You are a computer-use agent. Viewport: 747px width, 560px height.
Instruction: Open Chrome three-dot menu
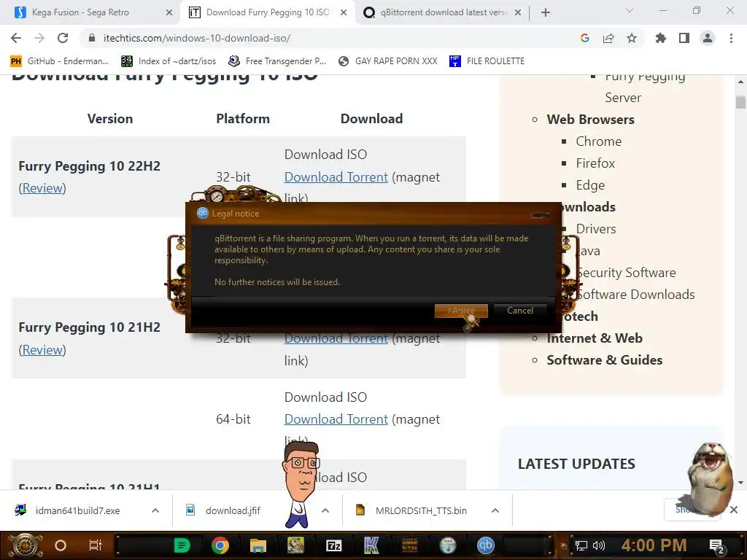click(731, 38)
